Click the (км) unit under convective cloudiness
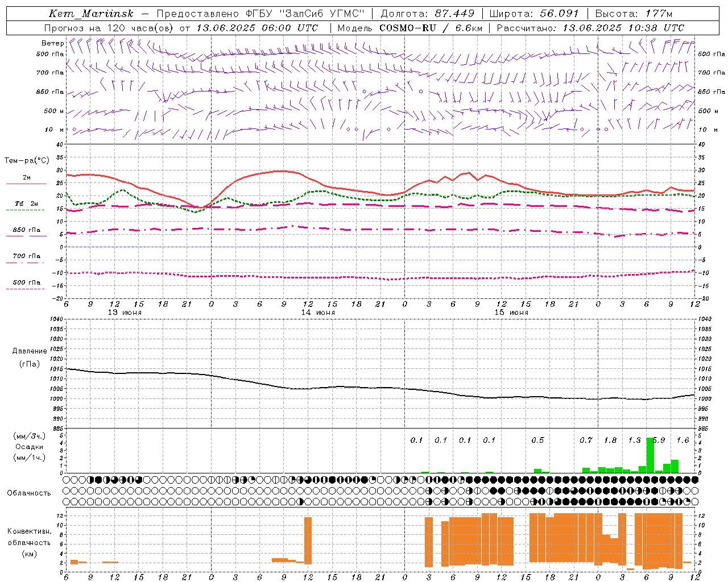Image resolution: width=728 pixels, height=582 pixels. tap(29, 554)
